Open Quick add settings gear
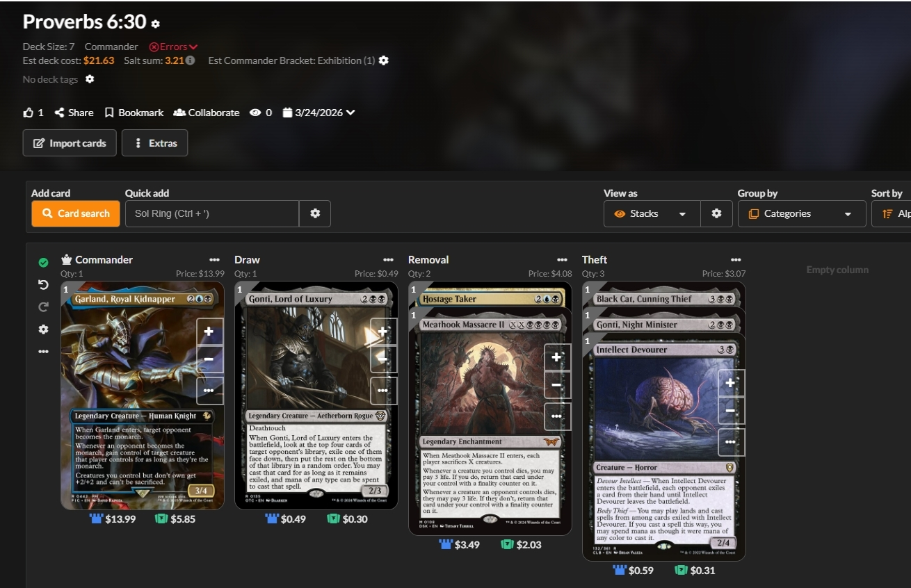 [315, 213]
